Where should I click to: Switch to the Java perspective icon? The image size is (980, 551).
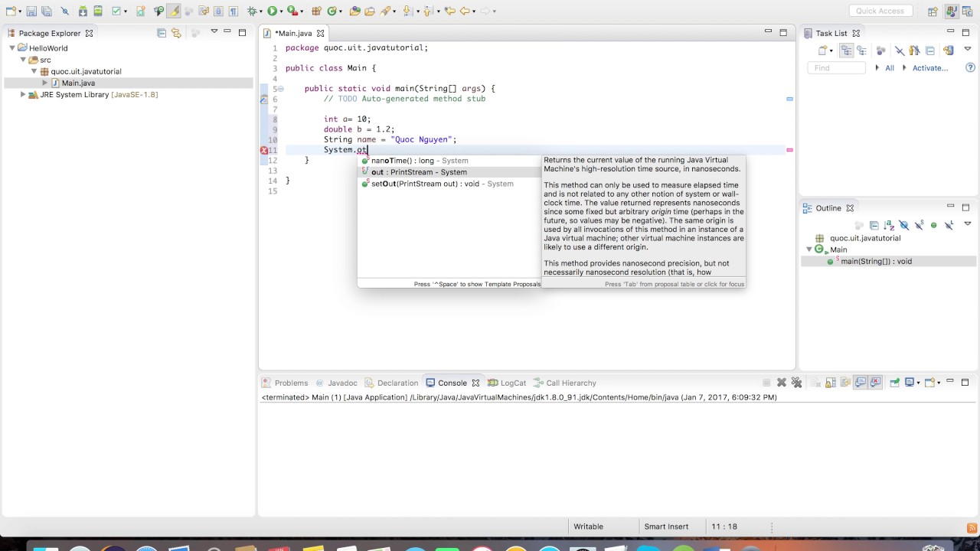pyautogui.click(x=952, y=11)
